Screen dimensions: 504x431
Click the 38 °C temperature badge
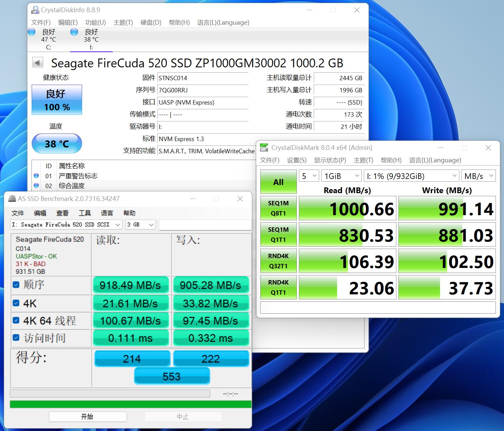coord(57,143)
